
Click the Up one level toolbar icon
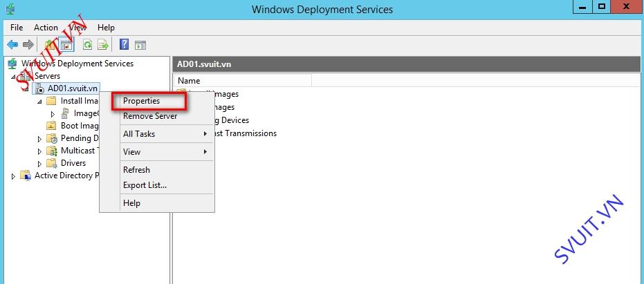50,44
